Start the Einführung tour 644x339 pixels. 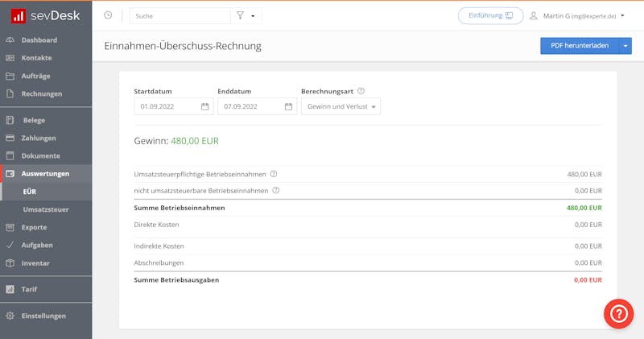coord(490,15)
